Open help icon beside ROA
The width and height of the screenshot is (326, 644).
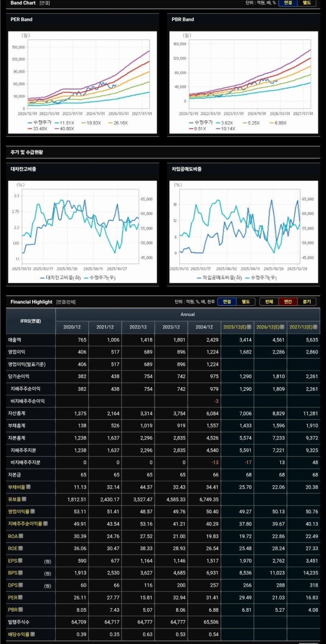coord(21,536)
